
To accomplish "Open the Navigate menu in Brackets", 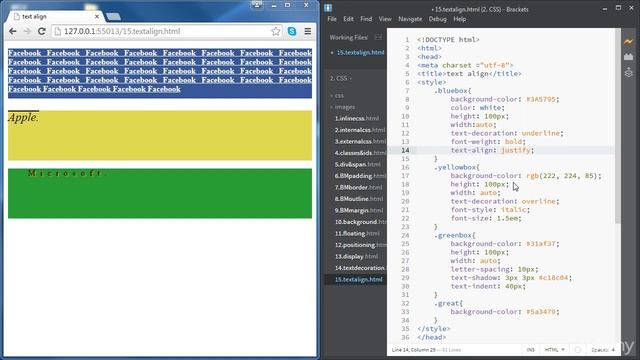I will (410, 19).
